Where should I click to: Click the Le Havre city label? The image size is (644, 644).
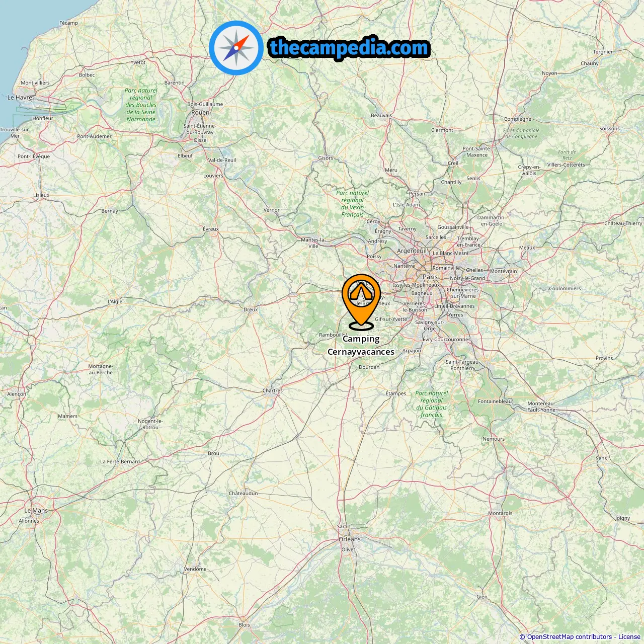(20, 97)
